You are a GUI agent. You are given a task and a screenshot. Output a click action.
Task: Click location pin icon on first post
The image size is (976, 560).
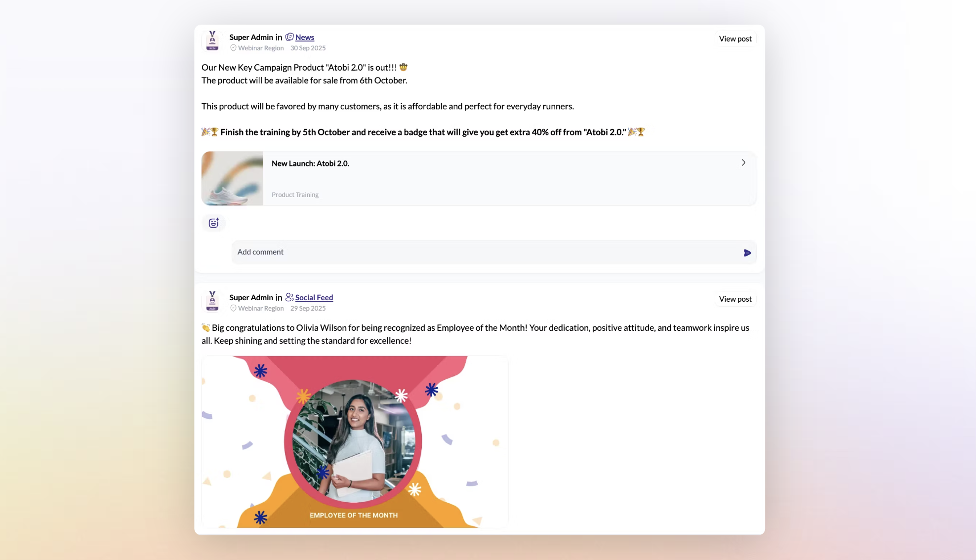233,48
